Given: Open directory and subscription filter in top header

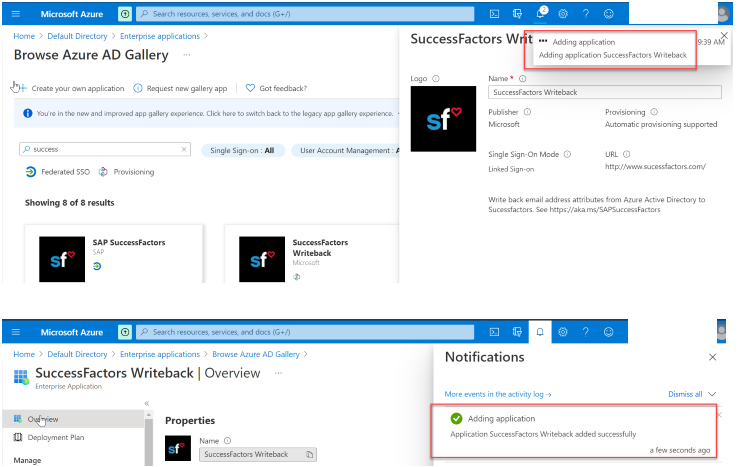Looking at the screenshot, I should (517, 14).
